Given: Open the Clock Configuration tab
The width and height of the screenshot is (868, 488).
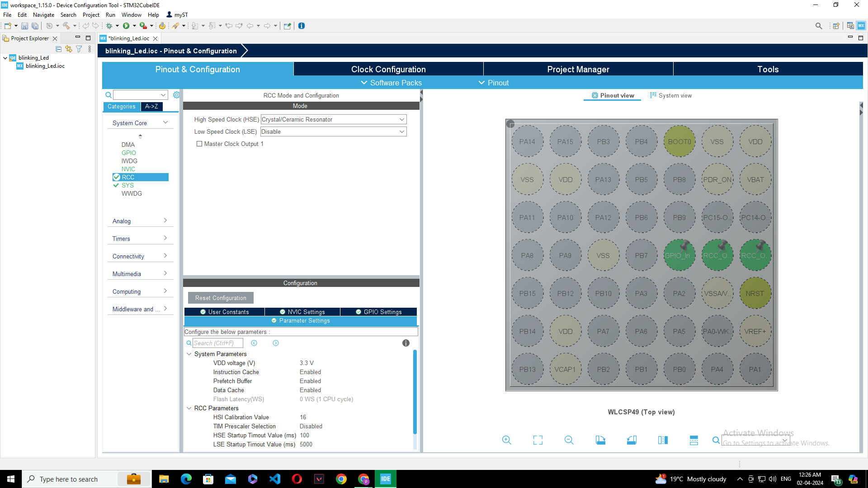Looking at the screenshot, I should click(x=388, y=69).
